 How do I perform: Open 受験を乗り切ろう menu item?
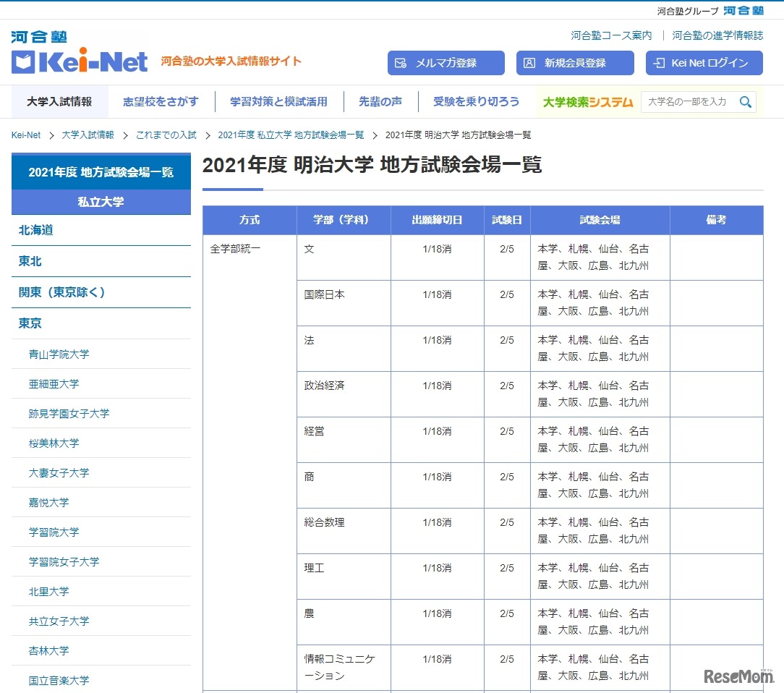(476, 102)
